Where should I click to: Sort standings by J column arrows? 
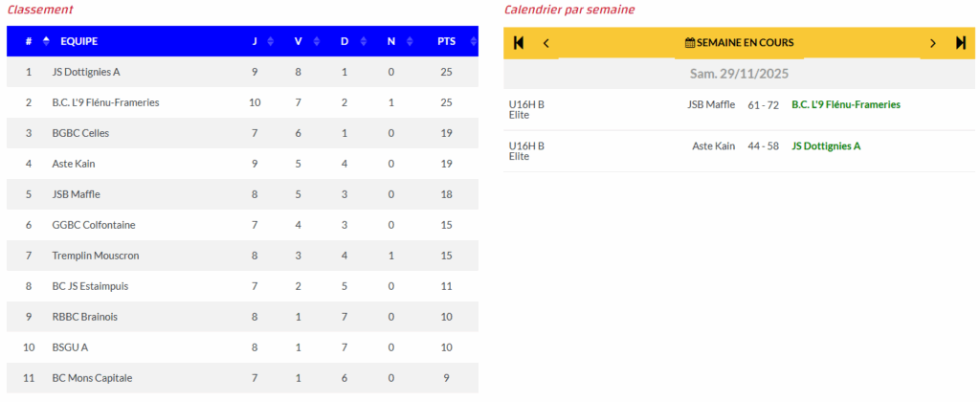[270, 41]
